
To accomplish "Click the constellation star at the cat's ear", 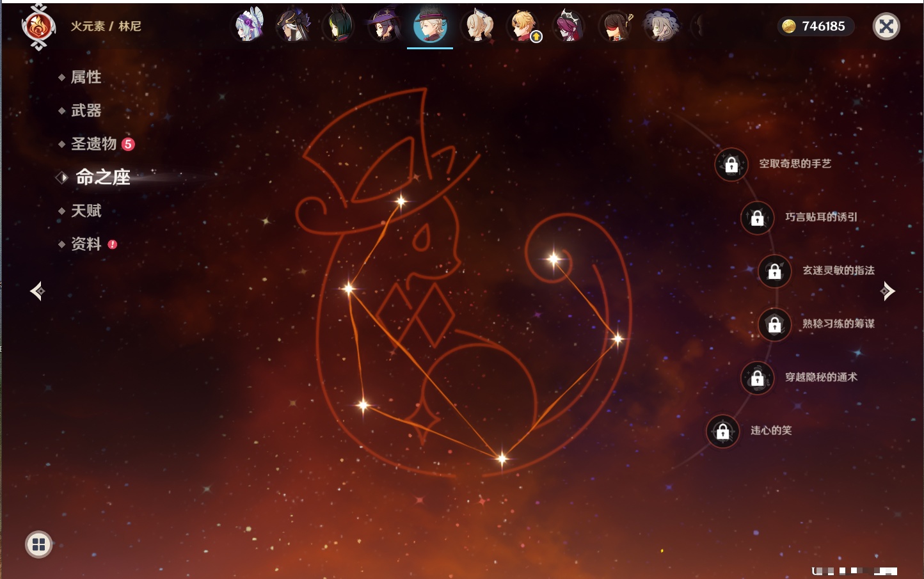I will [401, 202].
